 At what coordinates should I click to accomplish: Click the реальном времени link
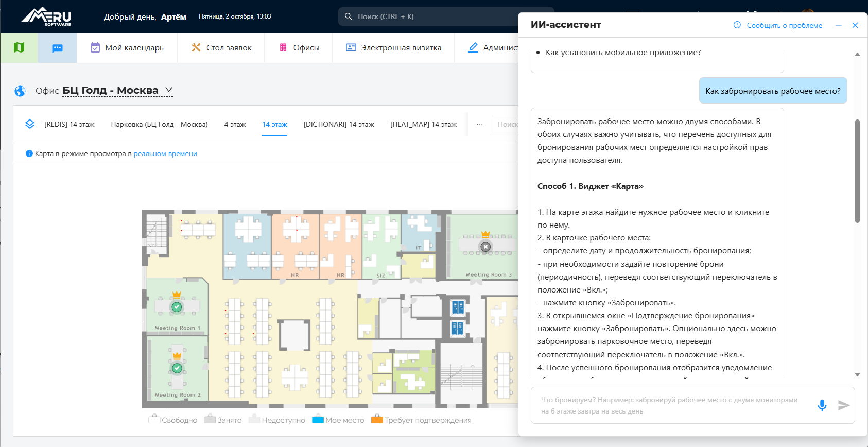[165, 153]
